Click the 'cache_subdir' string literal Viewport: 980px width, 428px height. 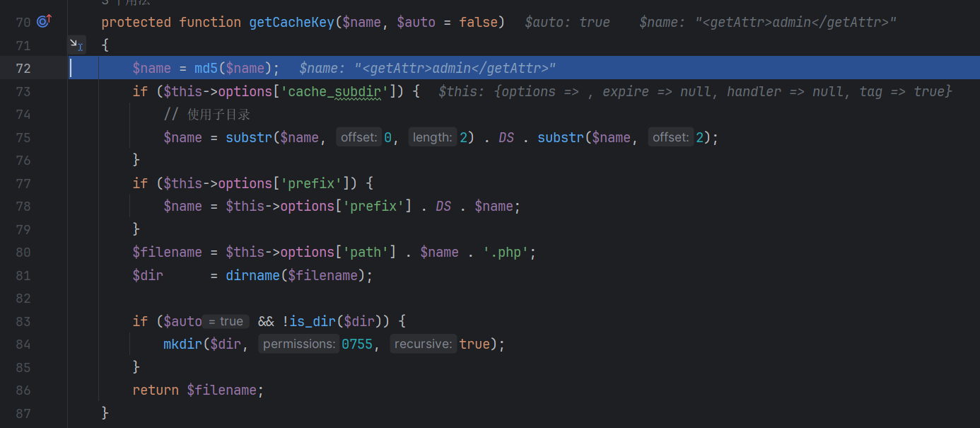click(x=334, y=91)
